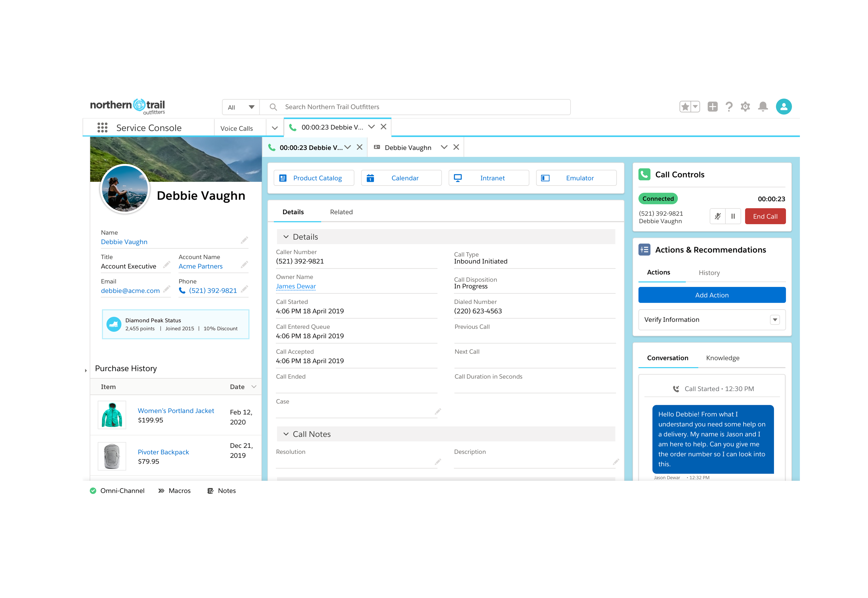The width and height of the screenshot is (868, 598).
Task: Pause the call with hold button
Action: pos(733,216)
